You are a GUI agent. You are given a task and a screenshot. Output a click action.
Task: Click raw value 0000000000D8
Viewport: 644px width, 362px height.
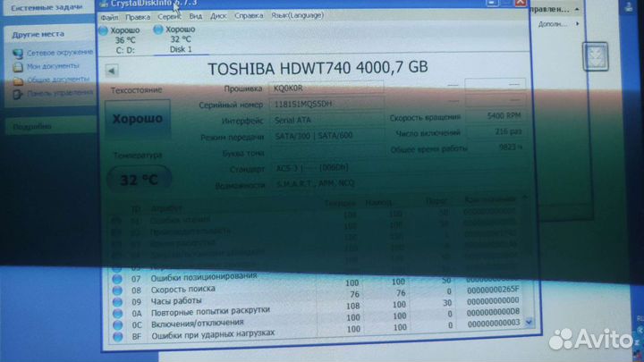[x=493, y=312]
